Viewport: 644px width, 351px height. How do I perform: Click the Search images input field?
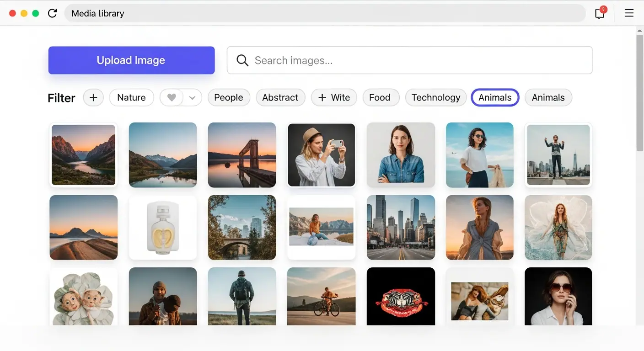416,60
